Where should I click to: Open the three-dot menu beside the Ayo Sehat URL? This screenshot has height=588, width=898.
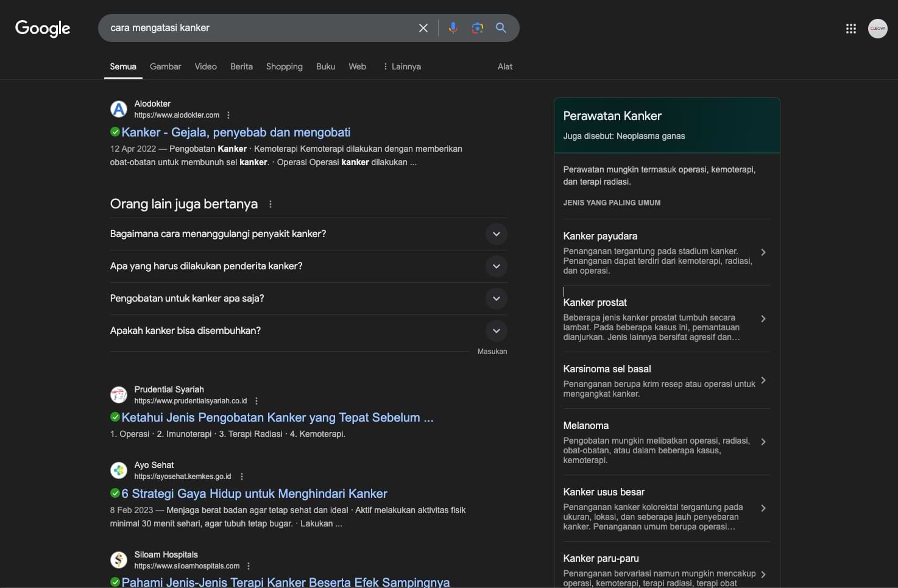pyautogui.click(x=242, y=476)
